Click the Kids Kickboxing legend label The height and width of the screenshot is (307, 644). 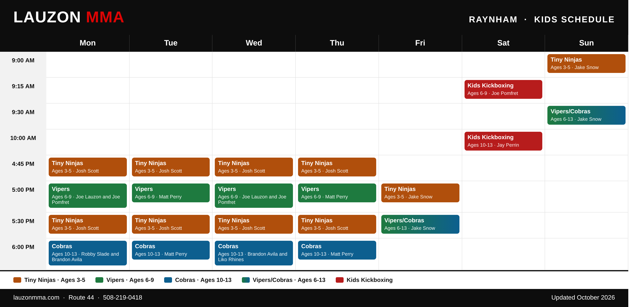pos(370,280)
